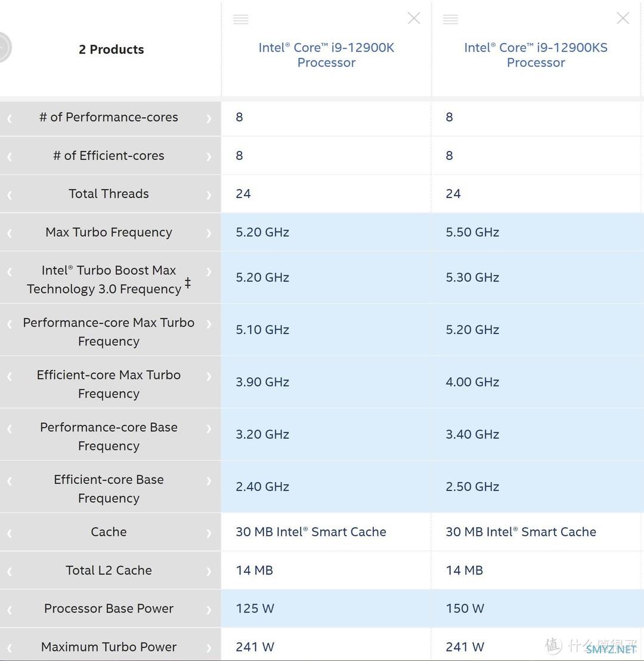Grab the i9-12900K column reorder handle
Viewport: 644px width, 661px height.
[x=241, y=19]
